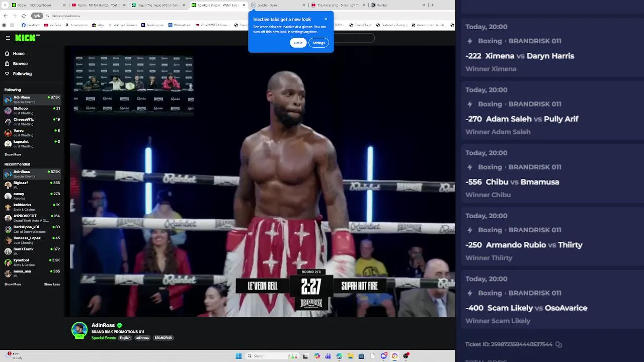Open Vanessa_Lopez's recommended channel
The width and height of the screenshot is (644, 362).
point(32,240)
